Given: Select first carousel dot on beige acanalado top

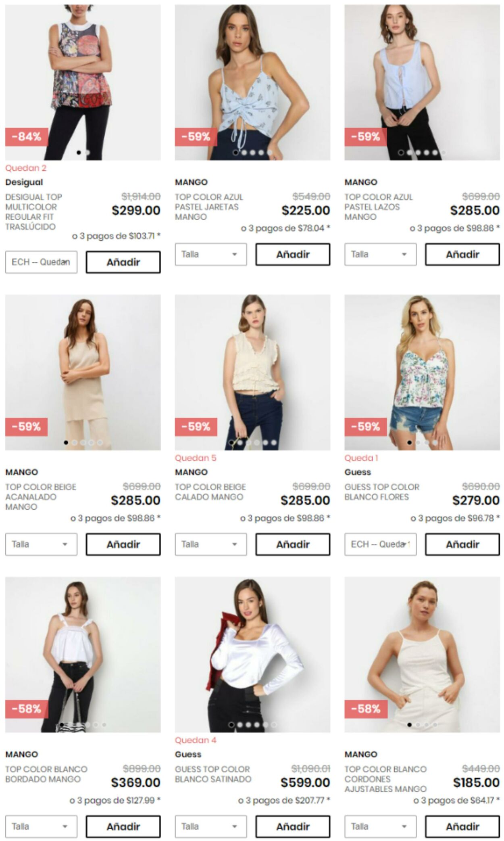Looking at the screenshot, I should click(x=66, y=443).
